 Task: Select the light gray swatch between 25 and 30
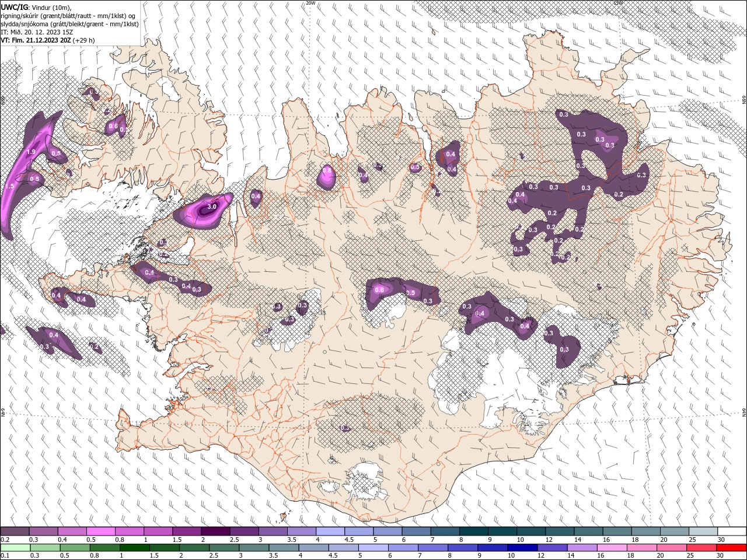coord(703,531)
